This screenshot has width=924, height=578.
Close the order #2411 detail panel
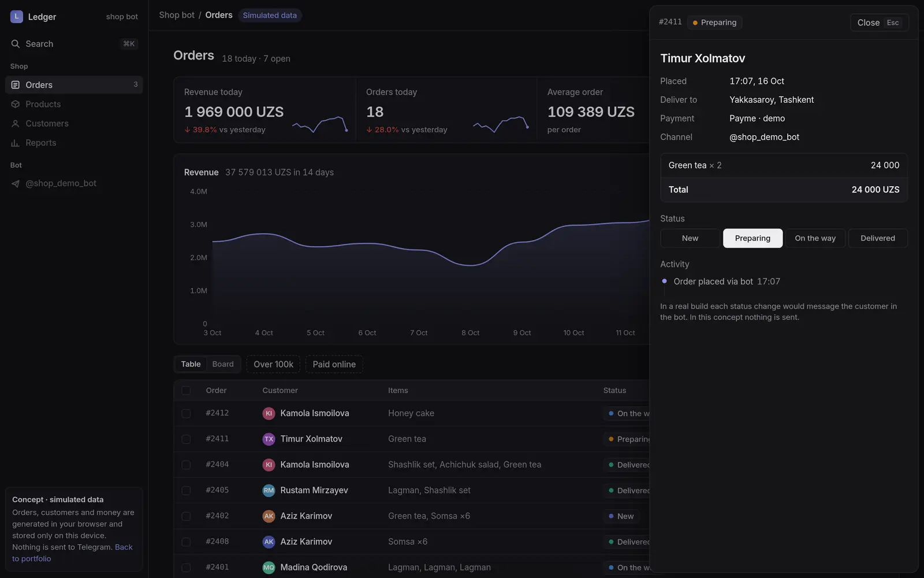[879, 23]
